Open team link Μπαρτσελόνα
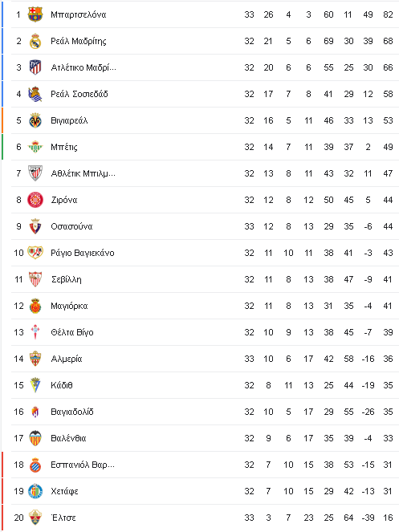The width and height of the screenshot is (399, 532). click(x=79, y=14)
